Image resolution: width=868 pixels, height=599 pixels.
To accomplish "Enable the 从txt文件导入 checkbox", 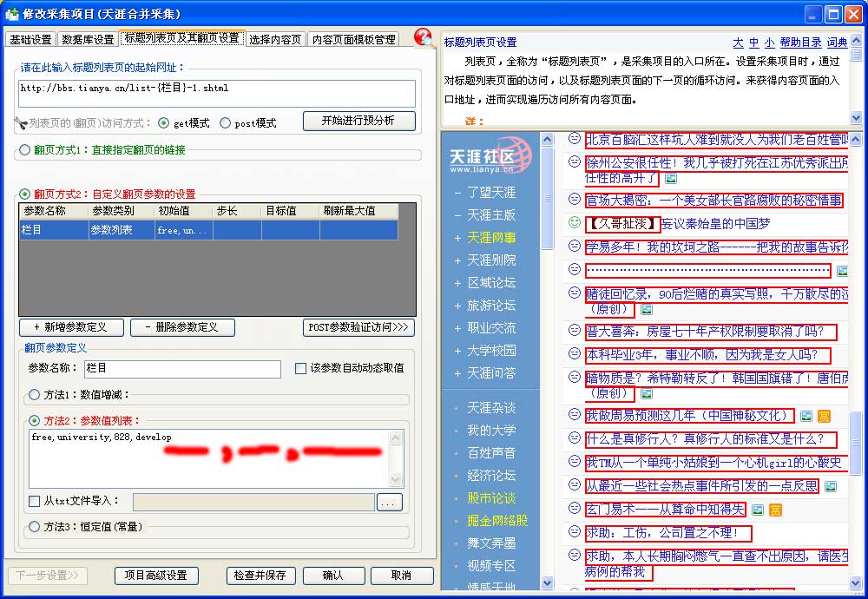I will click(34, 501).
